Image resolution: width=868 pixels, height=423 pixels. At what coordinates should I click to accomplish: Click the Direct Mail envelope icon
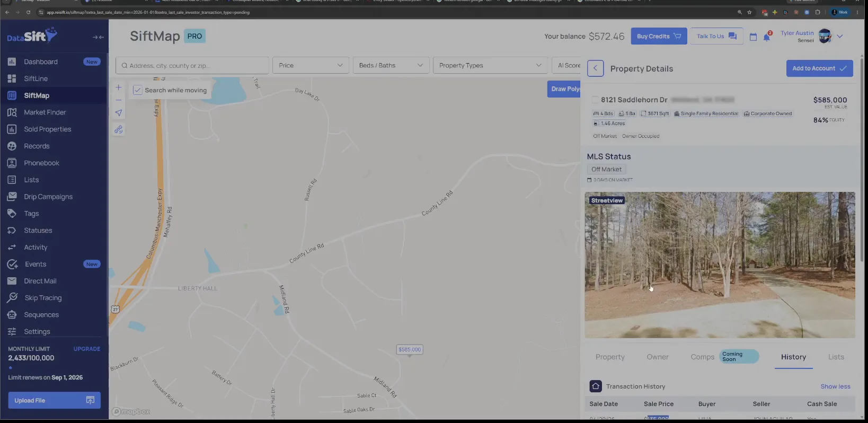(12, 281)
